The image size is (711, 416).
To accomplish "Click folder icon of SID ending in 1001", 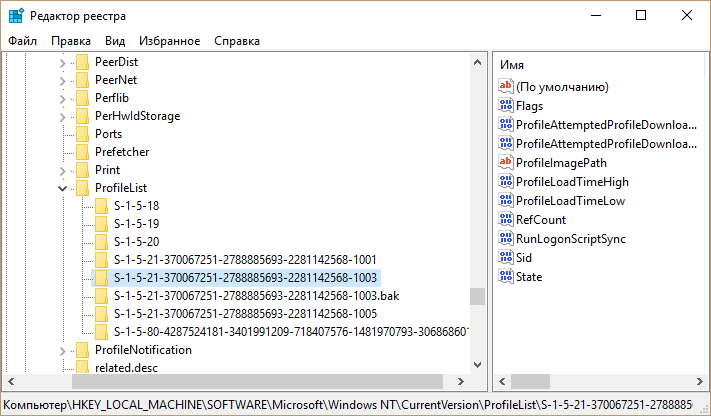I will pyautogui.click(x=102, y=260).
